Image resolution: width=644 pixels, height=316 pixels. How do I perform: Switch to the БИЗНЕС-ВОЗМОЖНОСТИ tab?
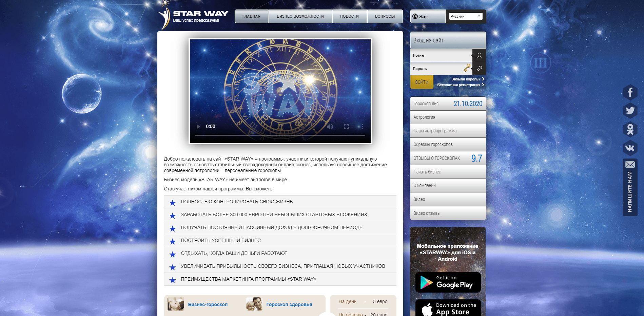tap(300, 16)
